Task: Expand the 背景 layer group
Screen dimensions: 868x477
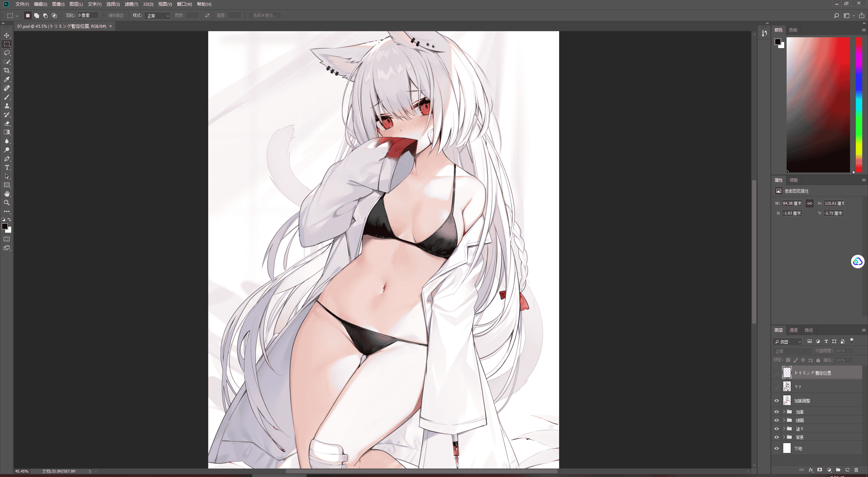Action: (784, 437)
